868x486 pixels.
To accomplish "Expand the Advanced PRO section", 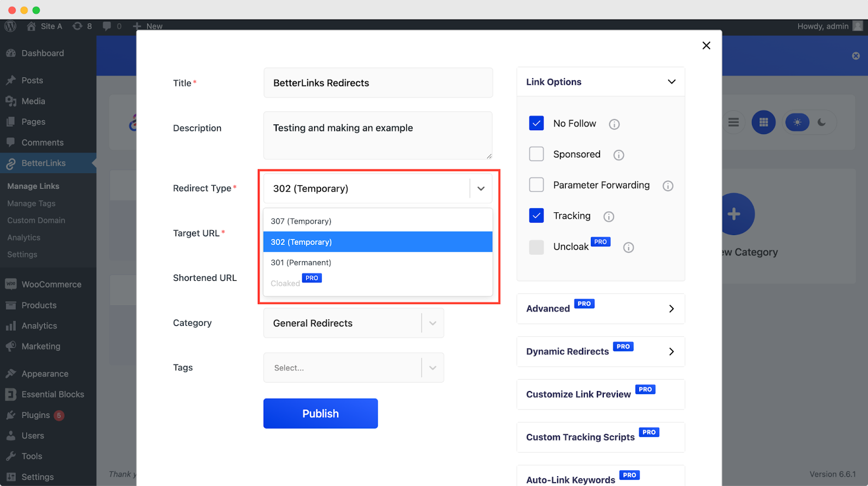I will pos(601,308).
